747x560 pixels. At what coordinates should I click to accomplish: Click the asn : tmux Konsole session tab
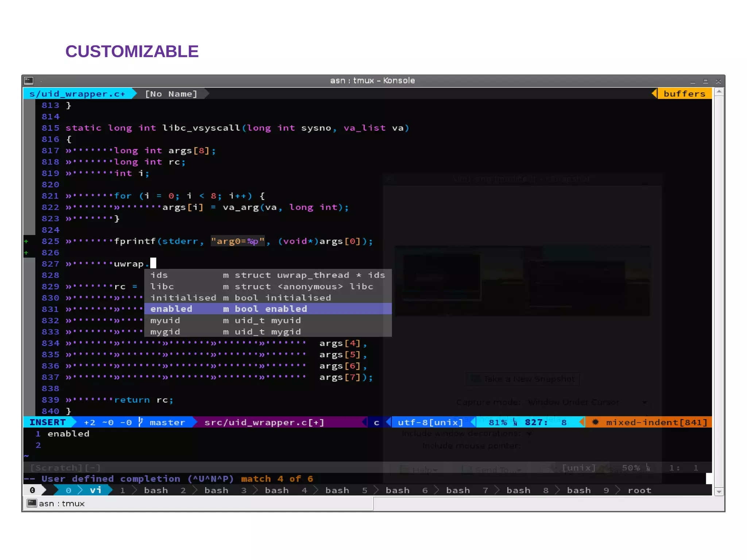[x=61, y=503]
